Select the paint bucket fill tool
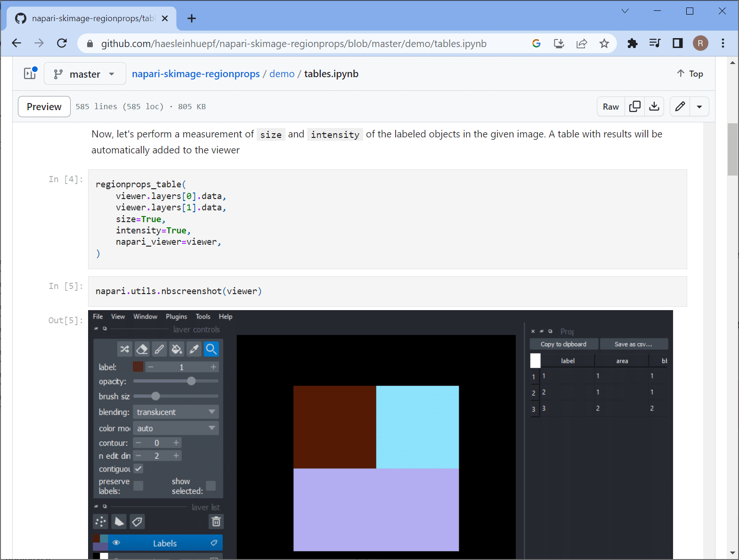The height and width of the screenshot is (560, 739). click(177, 349)
